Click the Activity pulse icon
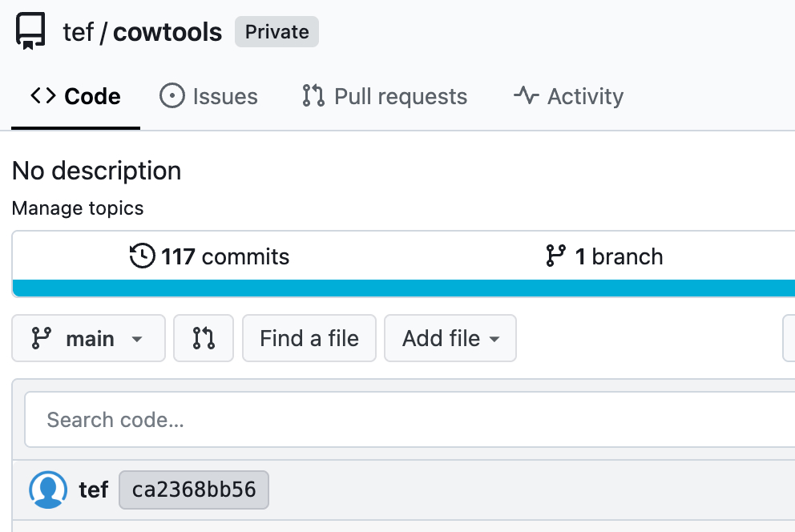Screen dimensions: 795x532 pyautogui.click(x=526, y=96)
